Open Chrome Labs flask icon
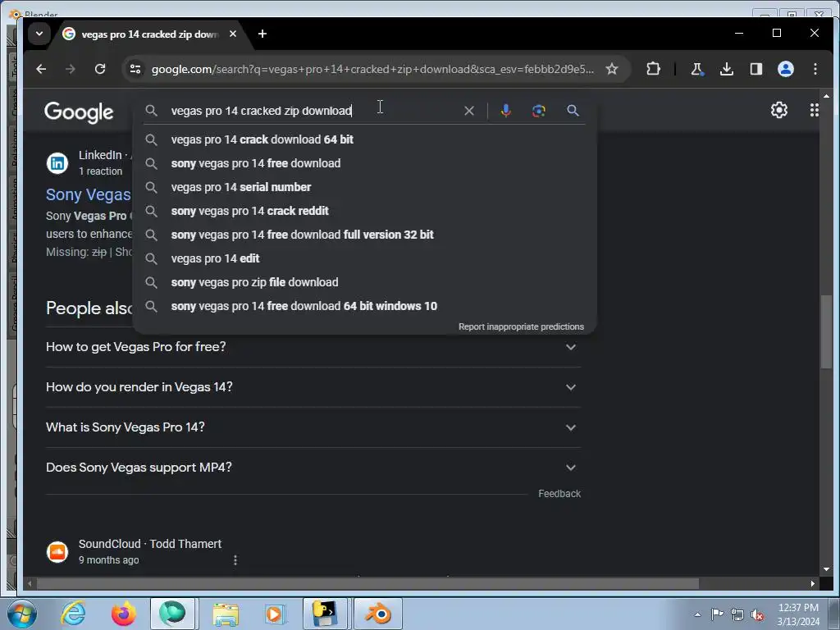The width and height of the screenshot is (840, 630). point(697,69)
